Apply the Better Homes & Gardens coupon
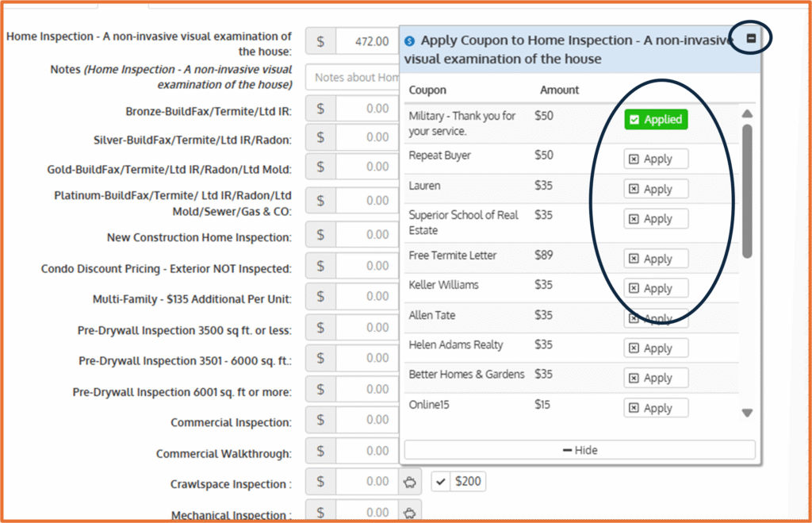812x523 pixels. [656, 378]
